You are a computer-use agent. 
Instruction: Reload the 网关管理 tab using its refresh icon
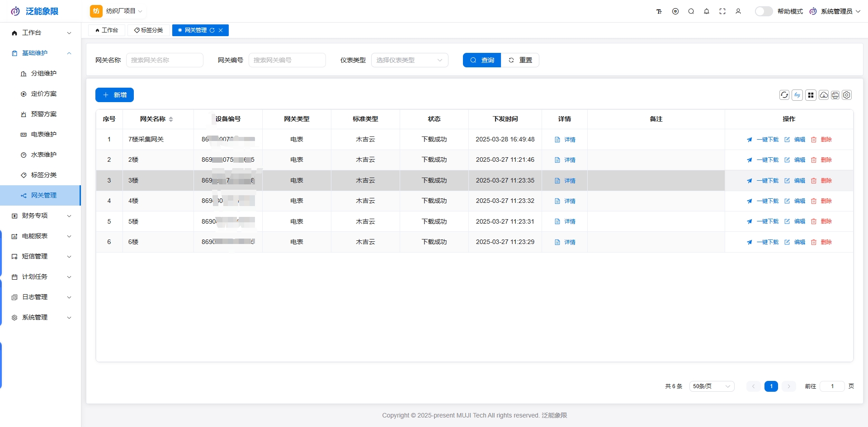pyautogui.click(x=212, y=30)
